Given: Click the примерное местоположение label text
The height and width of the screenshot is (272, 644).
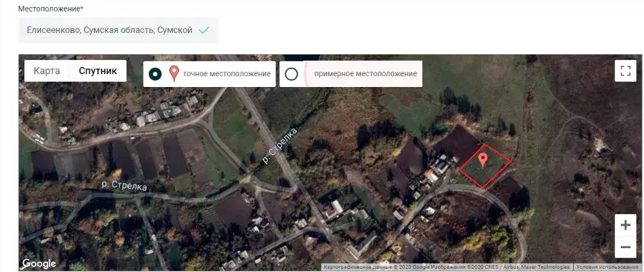Looking at the screenshot, I should click(x=366, y=74).
